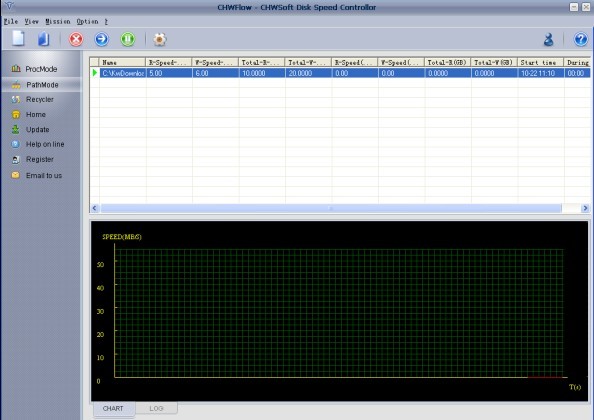Click the horizontal scrollbar left arrow

pos(95,208)
